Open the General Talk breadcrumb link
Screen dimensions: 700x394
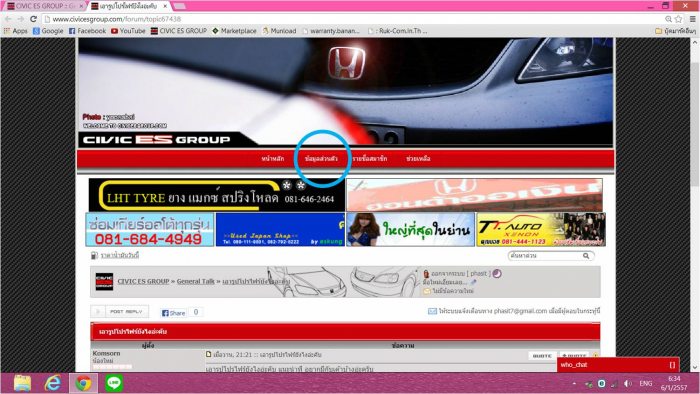[196, 281]
